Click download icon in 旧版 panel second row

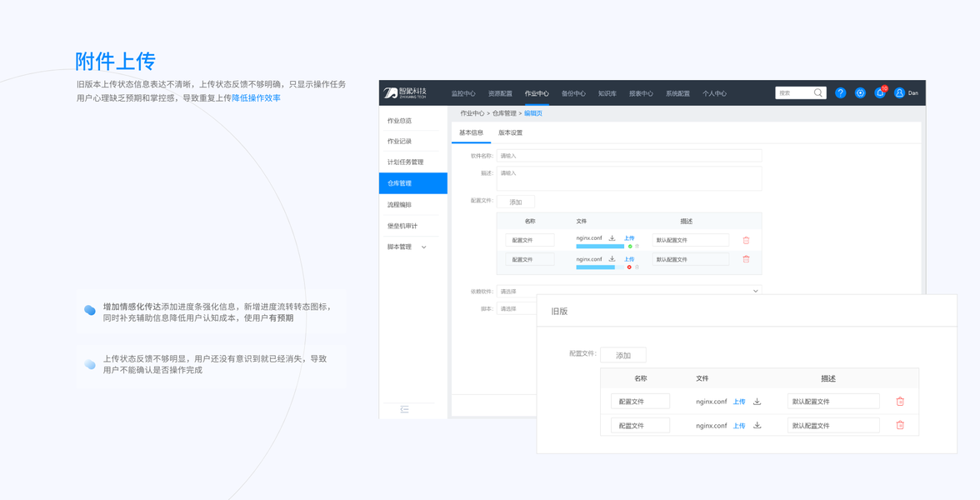(x=757, y=425)
